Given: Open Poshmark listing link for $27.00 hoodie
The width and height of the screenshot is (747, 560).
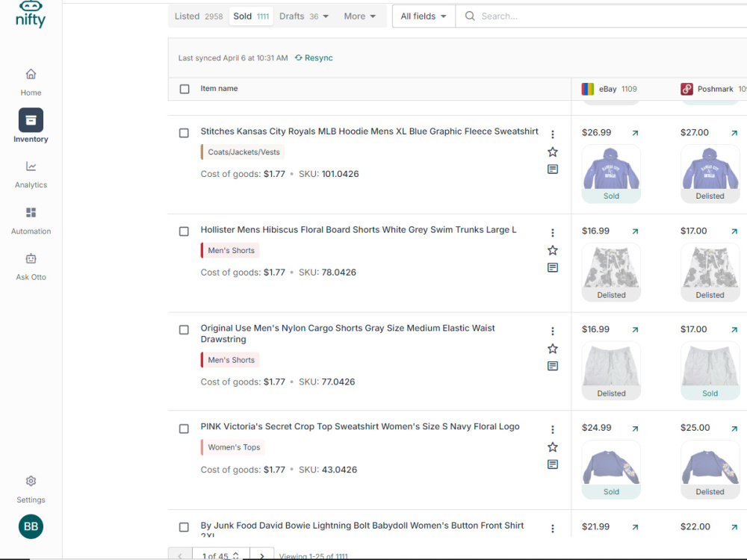Looking at the screenshot, I should click(x=734, y=133).
